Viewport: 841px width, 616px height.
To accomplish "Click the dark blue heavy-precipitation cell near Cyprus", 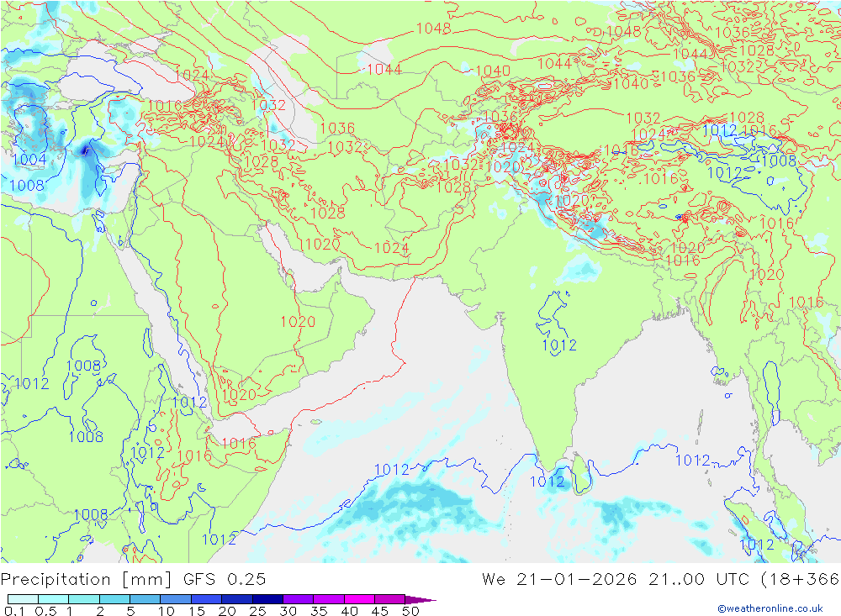I will click(85, 150).
